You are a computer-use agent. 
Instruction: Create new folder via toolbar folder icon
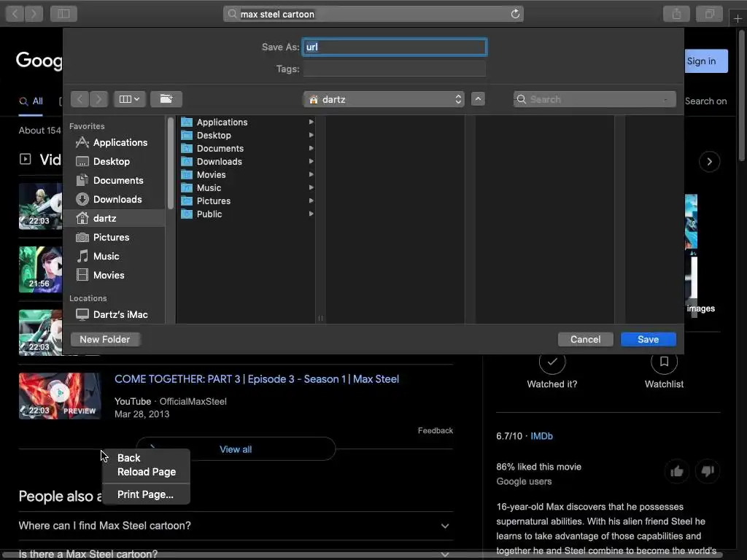click(166, 99)
